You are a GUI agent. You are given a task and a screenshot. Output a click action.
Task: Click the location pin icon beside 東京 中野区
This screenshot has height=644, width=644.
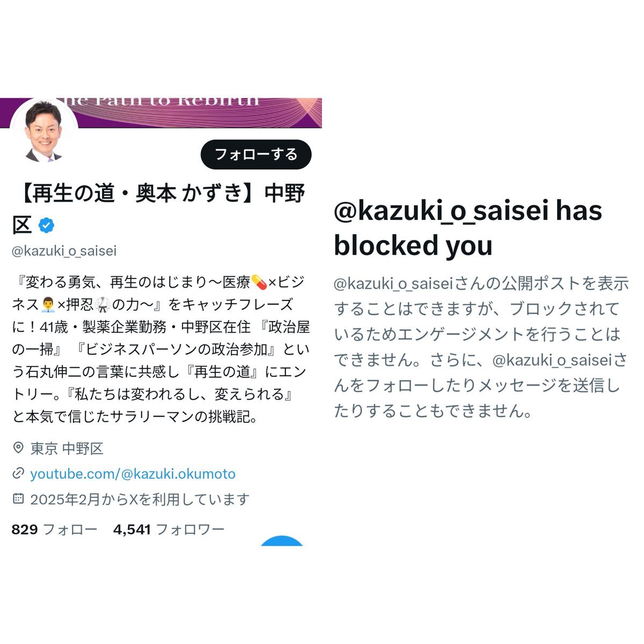(x=18, y=448)
